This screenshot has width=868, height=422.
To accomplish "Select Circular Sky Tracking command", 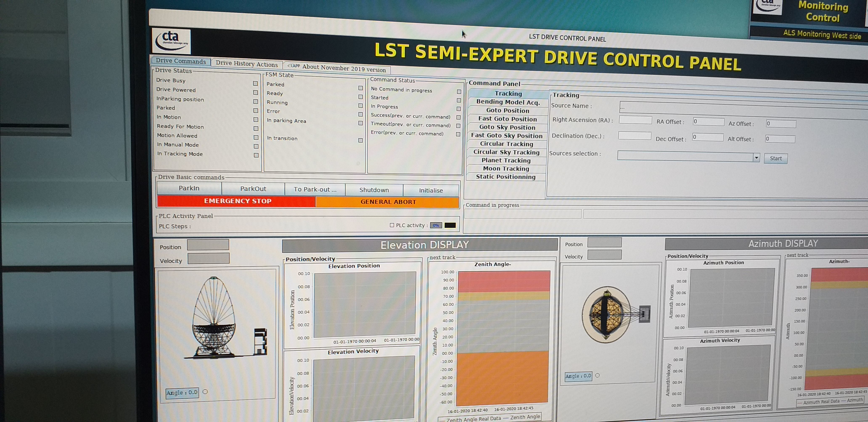I will click(507, 152).
